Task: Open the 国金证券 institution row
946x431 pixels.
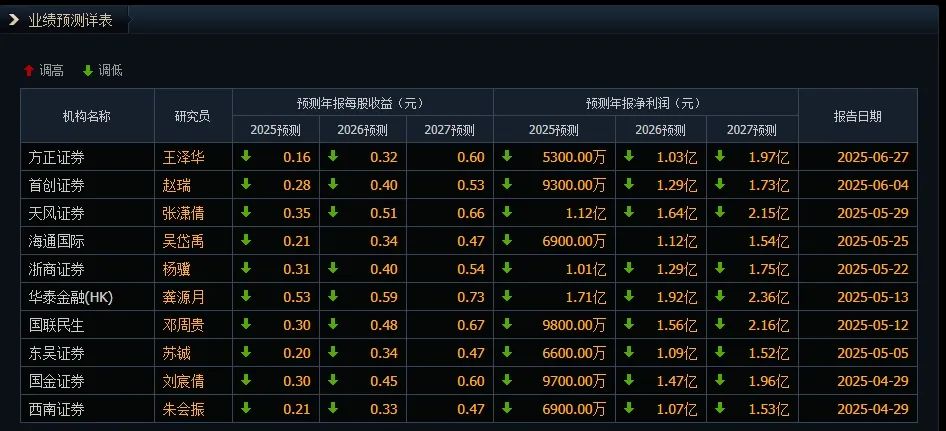Action: pyautogui.click(x=56, y=381)
